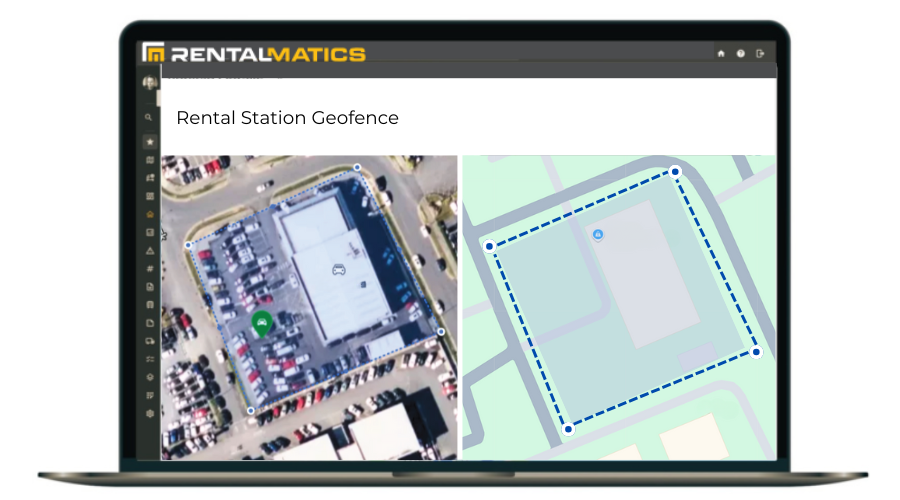Open the user profile avatar
The height and width of the screenshot is (500, 900).
tap(149, 83)
